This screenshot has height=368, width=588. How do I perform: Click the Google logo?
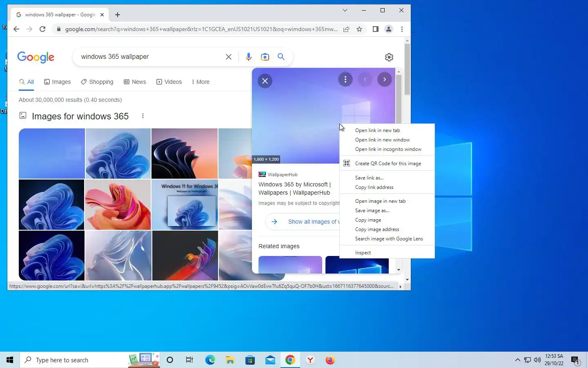[36, 57]
